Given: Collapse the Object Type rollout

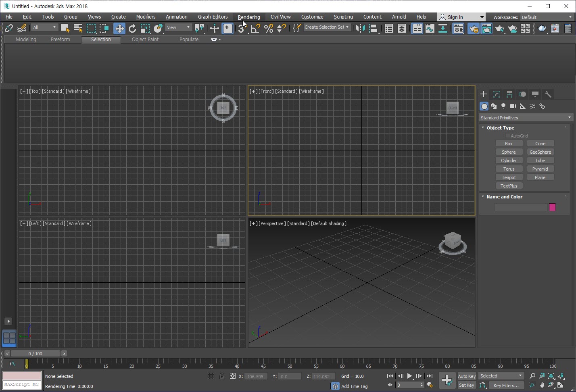Looking at the screenshot, I should tap(500, 128).
